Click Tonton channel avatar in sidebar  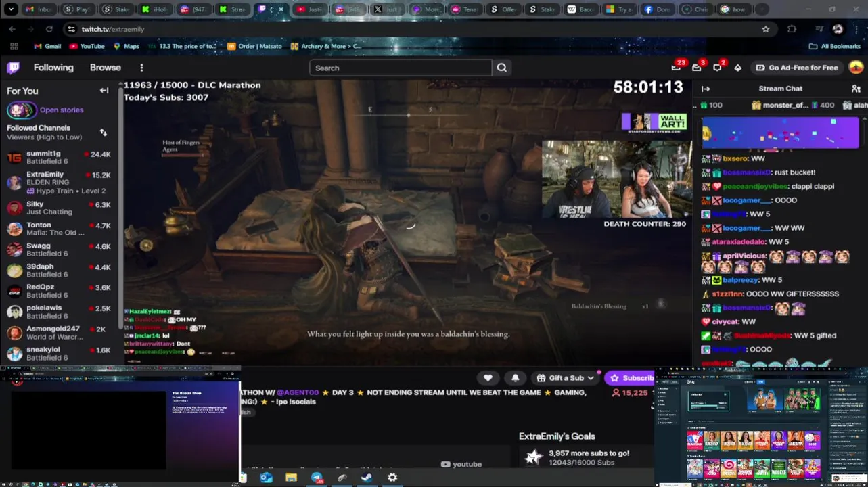point(14,229)
